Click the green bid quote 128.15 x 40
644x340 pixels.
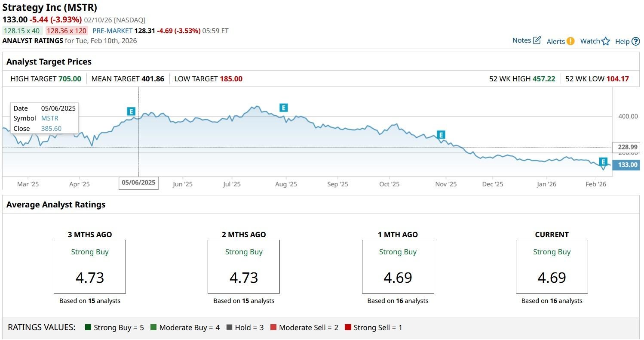[x=21, y=31]
